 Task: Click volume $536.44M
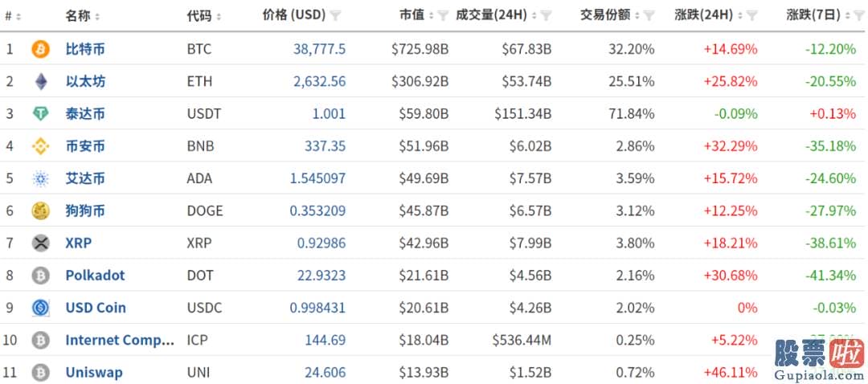(522, 340)
